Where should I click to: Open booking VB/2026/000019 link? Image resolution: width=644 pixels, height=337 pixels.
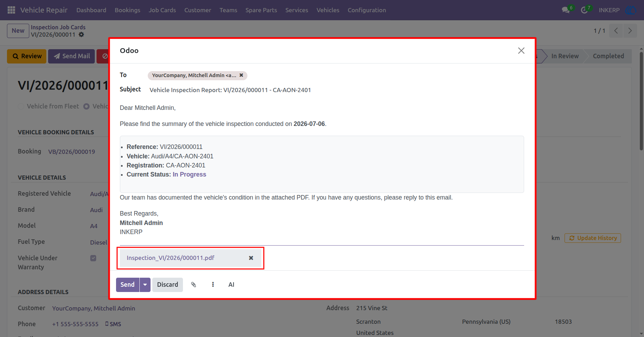coord(71,152)
